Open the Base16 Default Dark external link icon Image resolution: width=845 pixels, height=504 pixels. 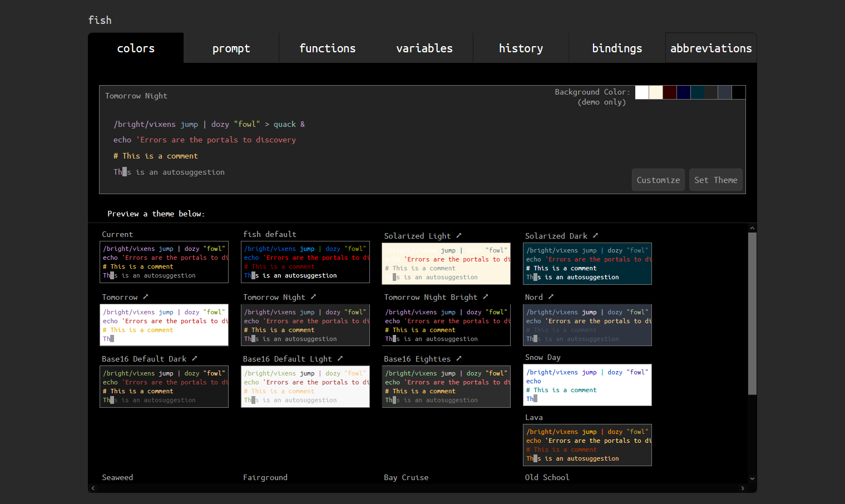[195, 358]
